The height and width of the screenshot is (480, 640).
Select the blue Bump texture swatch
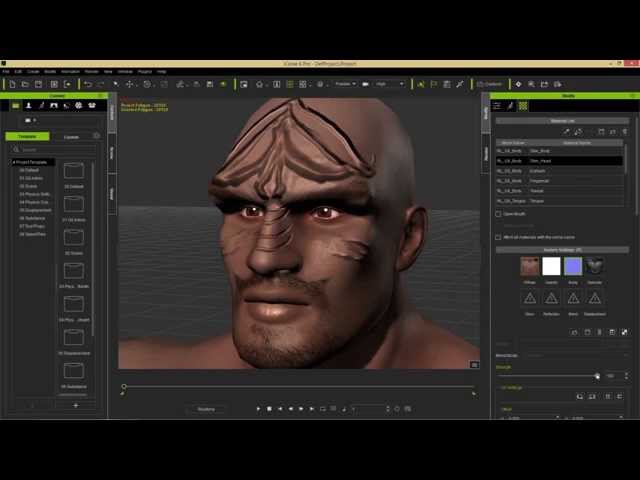[x=573, y=266]
